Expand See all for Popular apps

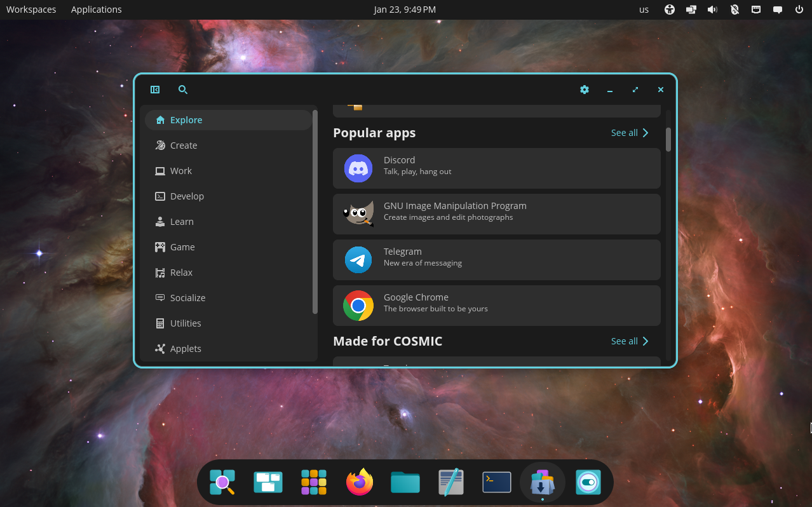click(629, 133)
